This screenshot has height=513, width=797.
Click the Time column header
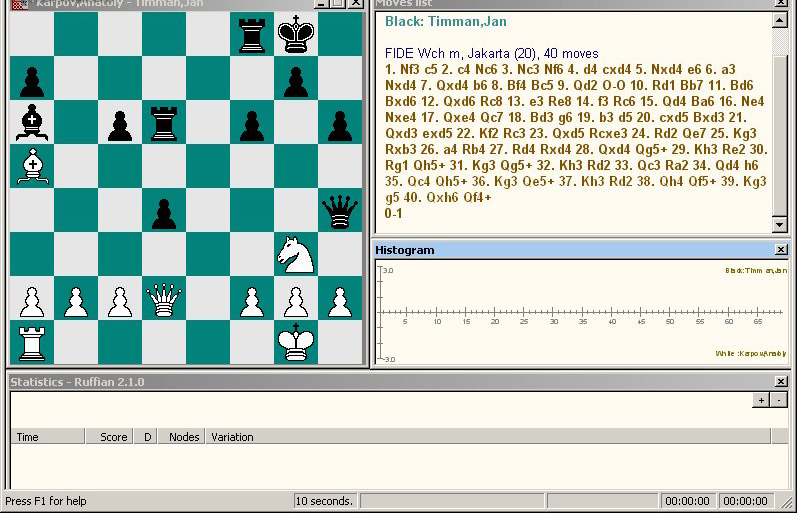[x=28, y=437]
